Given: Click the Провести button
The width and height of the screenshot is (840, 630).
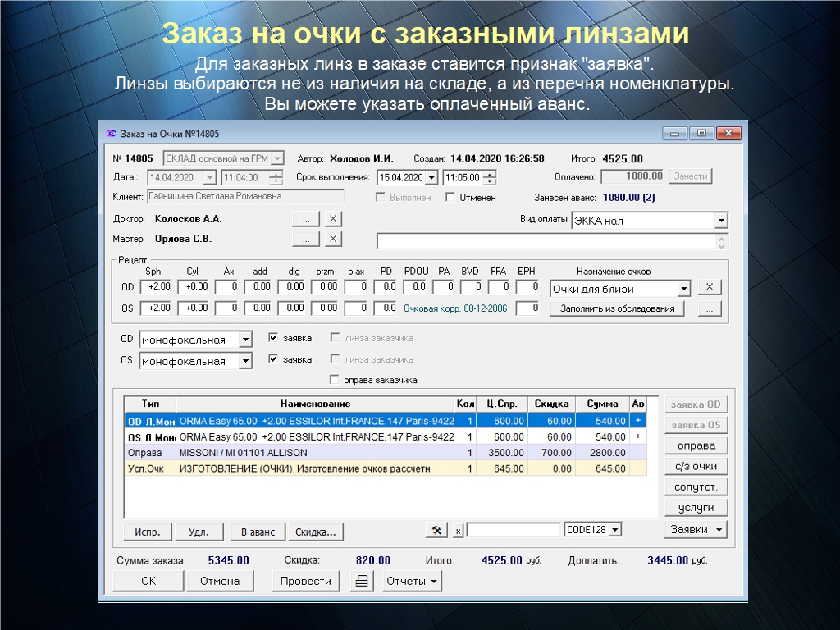Looking at the screenshot, I should point(305,581).
